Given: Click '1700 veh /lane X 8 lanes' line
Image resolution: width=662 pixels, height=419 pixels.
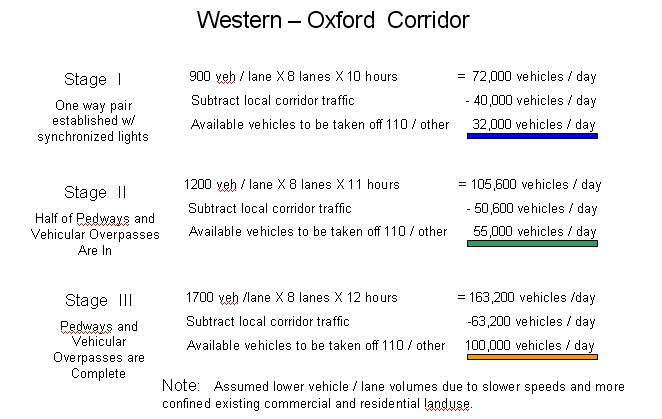Looking at the screenshot, I should pyautogui.click(x=291, y=297).
